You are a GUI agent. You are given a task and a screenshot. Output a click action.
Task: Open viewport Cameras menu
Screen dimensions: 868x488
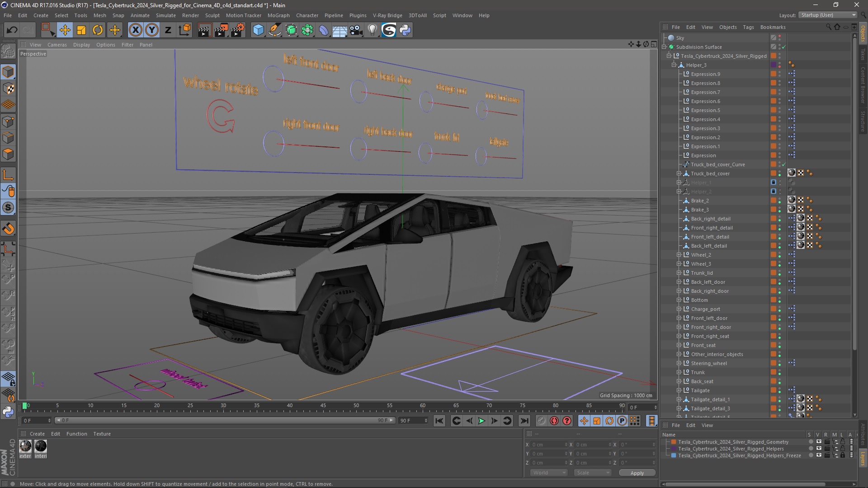[x=57, y=45]
